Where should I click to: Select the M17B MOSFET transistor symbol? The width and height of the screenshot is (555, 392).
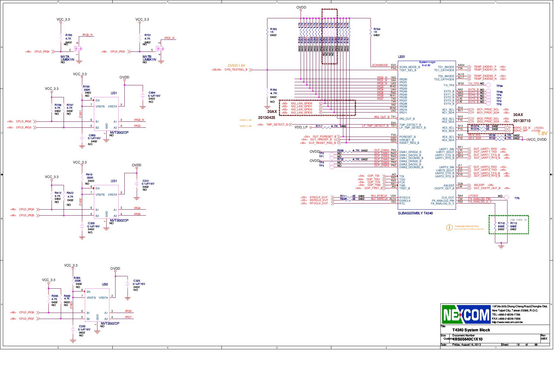pyautogui.click(x=161, y=49)
